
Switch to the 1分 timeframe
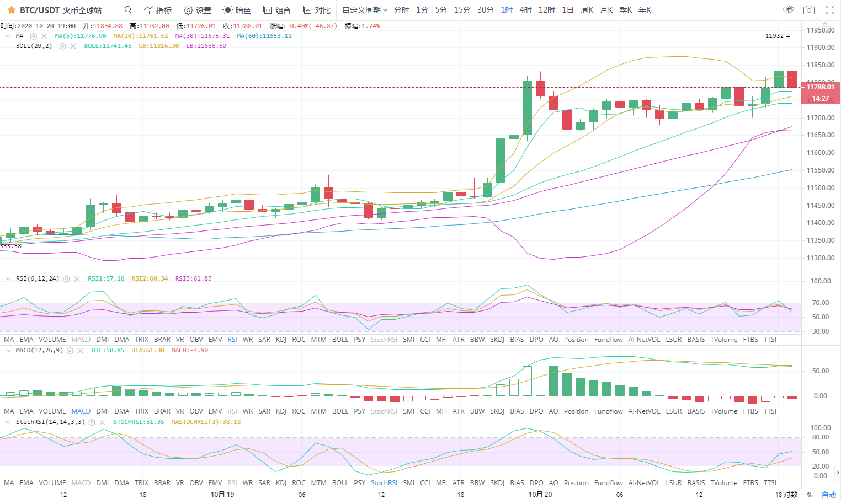click(422, 10)
